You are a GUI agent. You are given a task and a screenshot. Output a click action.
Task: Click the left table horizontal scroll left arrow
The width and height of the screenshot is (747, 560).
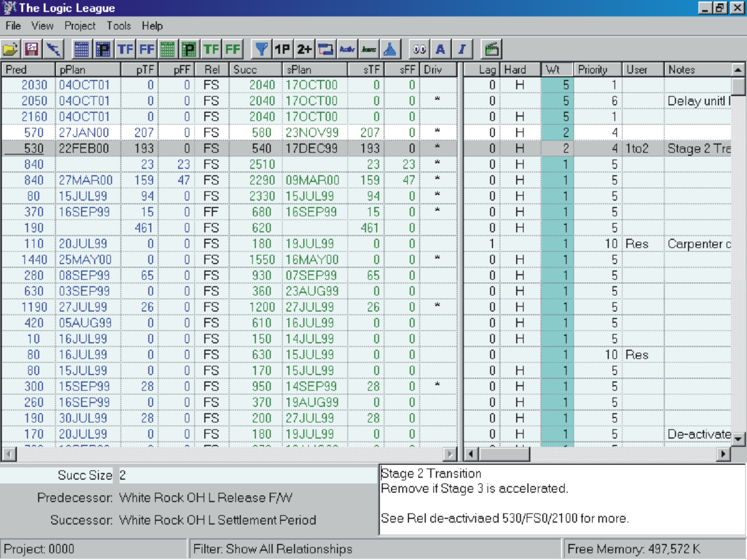pyautogui.click(x=9, y=454)
